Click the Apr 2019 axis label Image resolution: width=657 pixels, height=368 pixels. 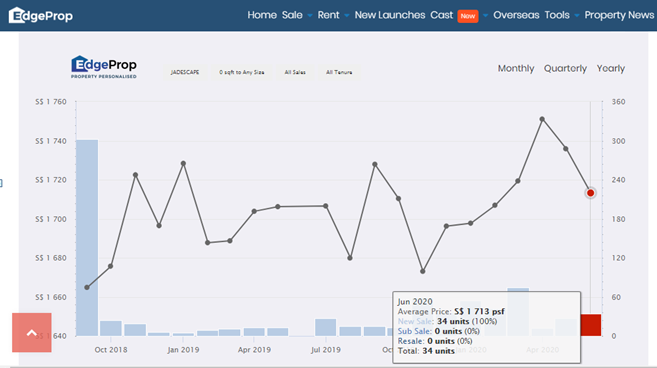[254, 350]
